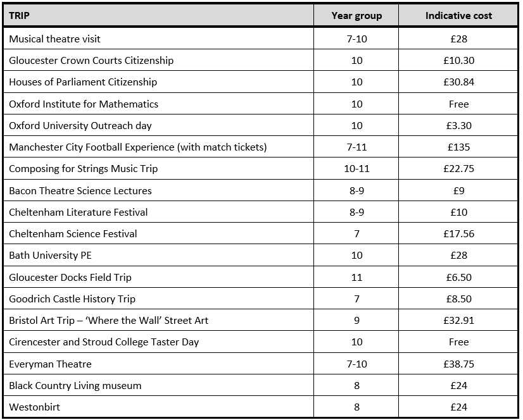The width and height of the screenshot is (523, 420).
Task: Select the £135 cost cell
Action: click(458, 147)
